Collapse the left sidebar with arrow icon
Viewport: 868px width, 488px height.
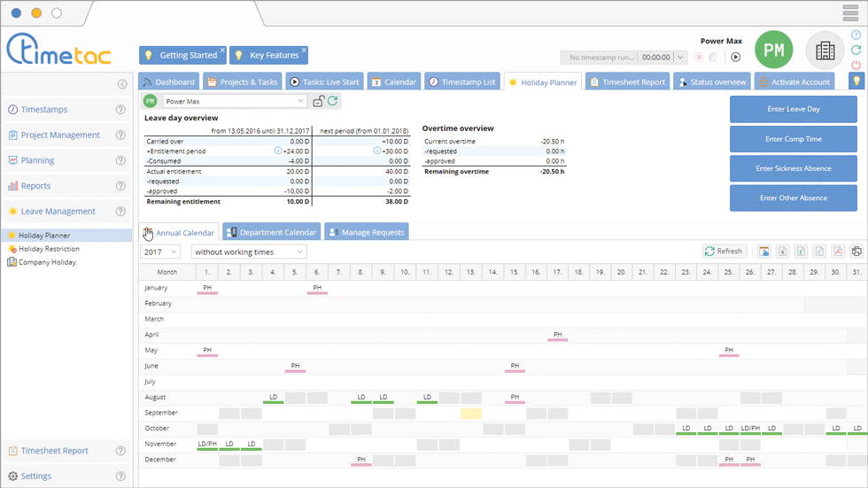[x=122, y=84]
